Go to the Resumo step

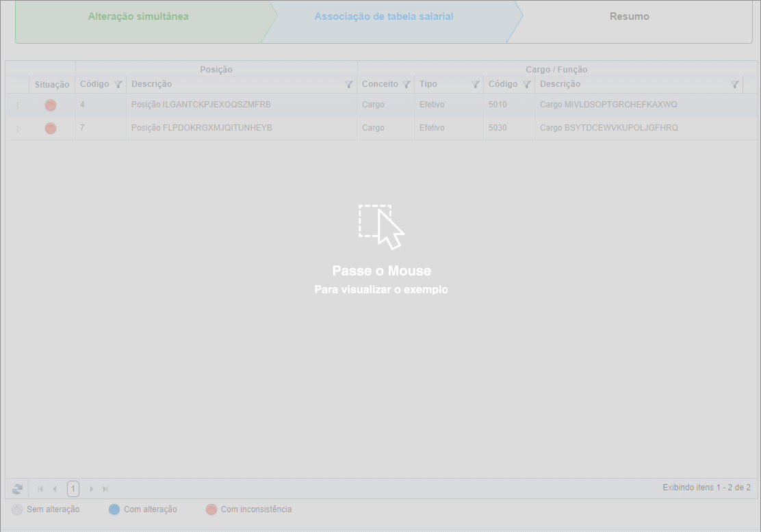629,16
